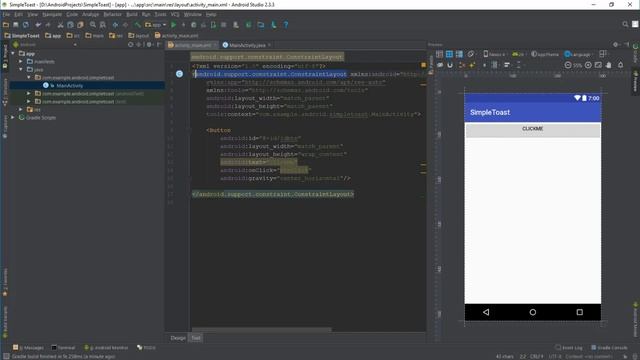This screenshot has width=640, height=360.
Task: Toggle show constraints eye icon
Action: [x=440, y=65]
